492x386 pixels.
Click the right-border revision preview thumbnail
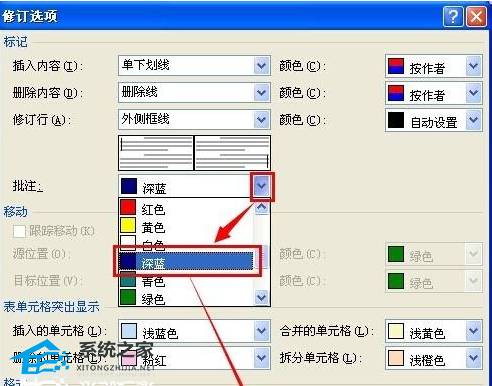coord(232,153)
